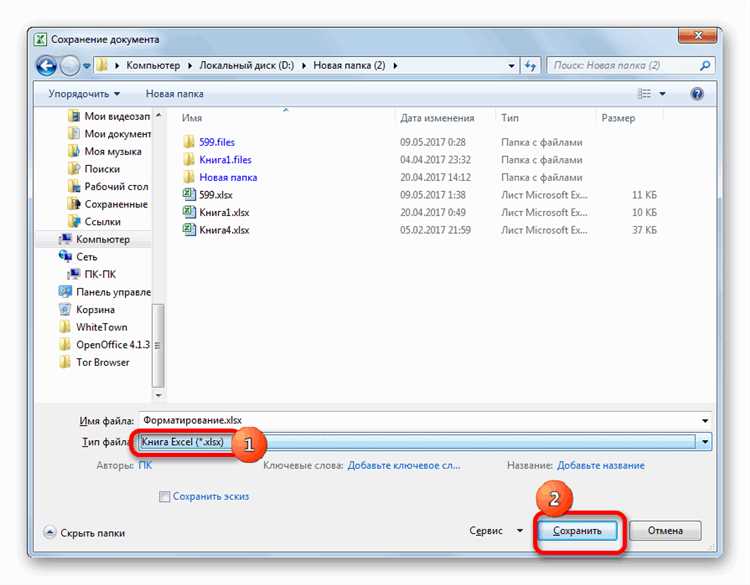Click Добавьте название field
Viewport: 750px width, 585px height.
point(601,465)
